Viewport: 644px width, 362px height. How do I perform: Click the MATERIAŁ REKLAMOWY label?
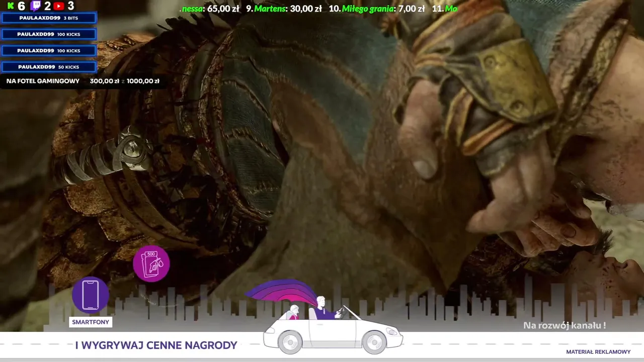(598, 352)
